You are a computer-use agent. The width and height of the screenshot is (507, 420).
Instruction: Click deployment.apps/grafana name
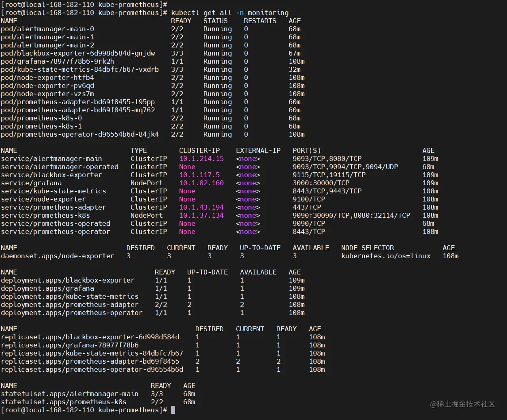[x=47, y=289]
